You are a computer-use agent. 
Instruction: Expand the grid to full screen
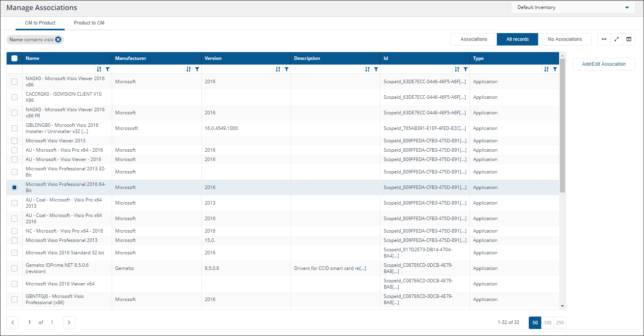[x=616, y=39]
